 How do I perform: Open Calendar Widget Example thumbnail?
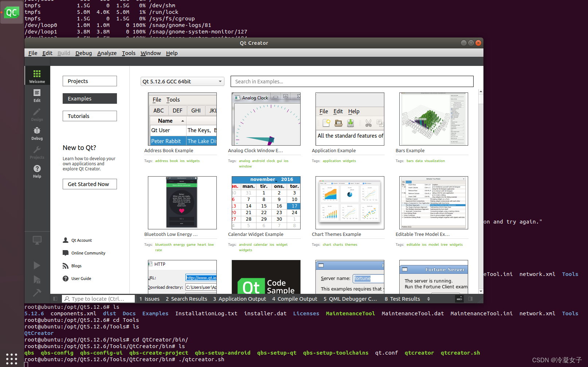(x=266, y=203)
